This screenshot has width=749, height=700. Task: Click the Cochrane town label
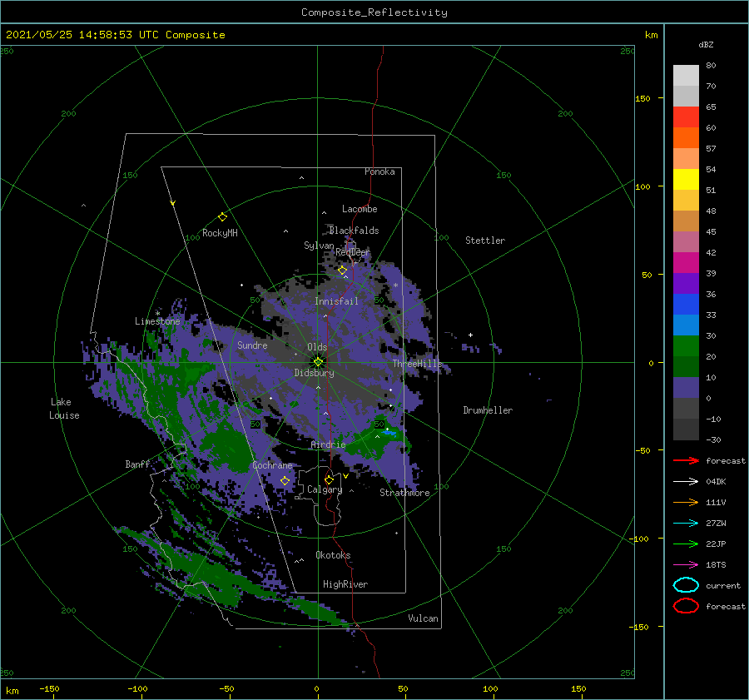(272, 465)
